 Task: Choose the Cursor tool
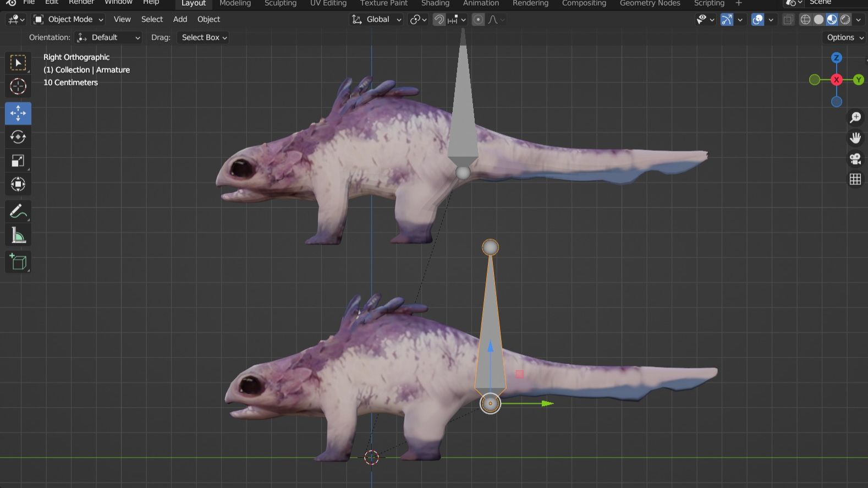(x=18, y=86)
